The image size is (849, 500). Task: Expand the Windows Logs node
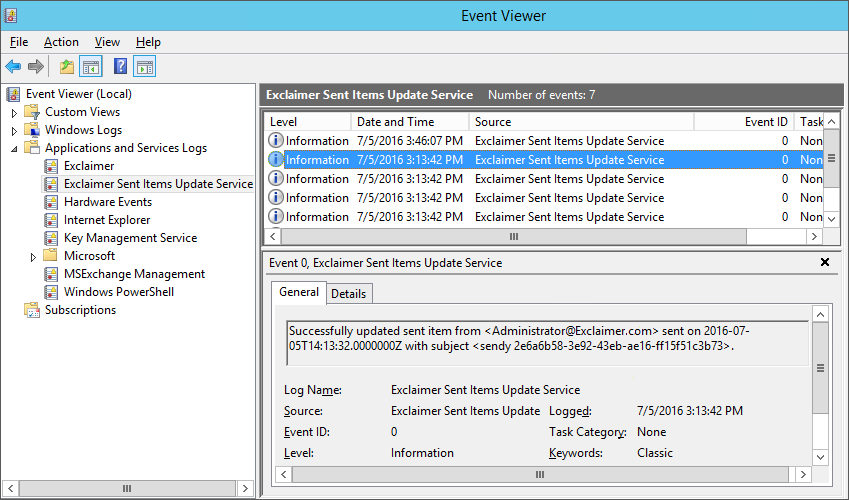pyautogui.click(x=15, y=131)
